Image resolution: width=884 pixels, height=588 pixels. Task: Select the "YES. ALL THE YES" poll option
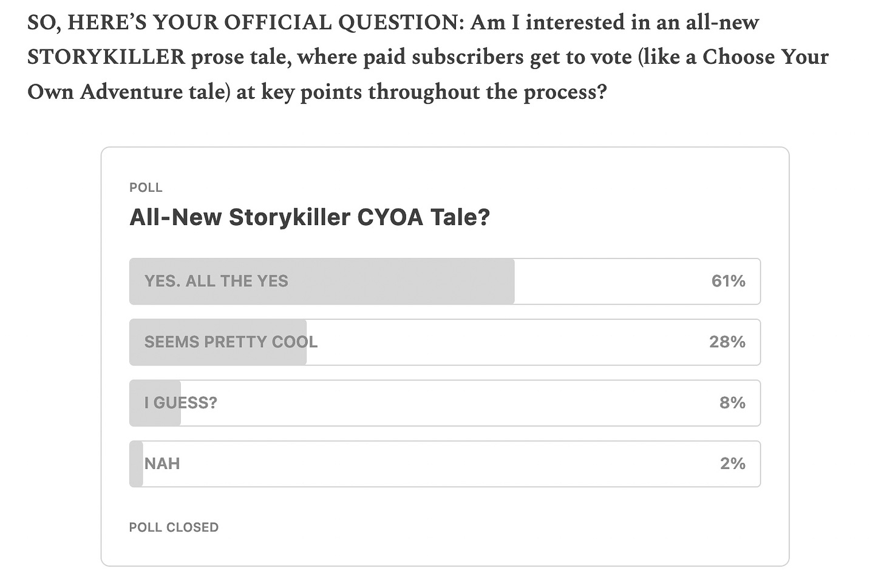pyautogui.click(x=444, y=281)
